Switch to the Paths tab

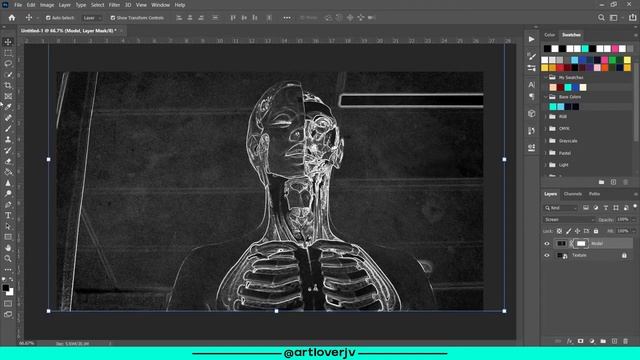[x=594, y=194]
